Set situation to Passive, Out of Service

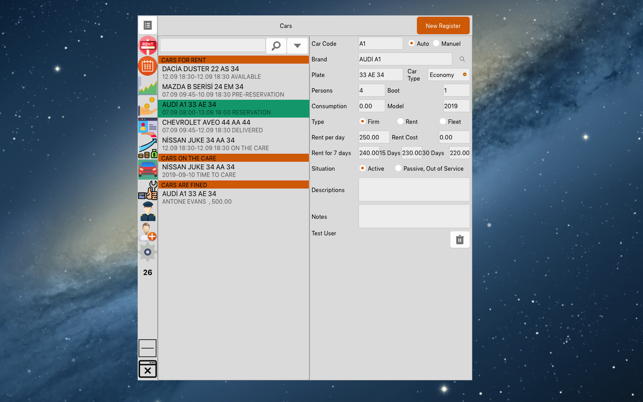pyautogui.click(x=398, y=168)
